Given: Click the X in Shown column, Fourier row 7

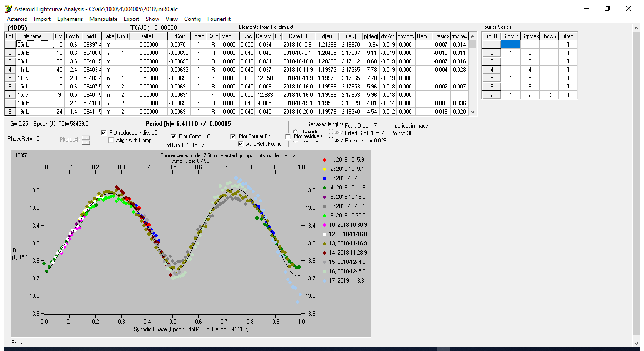Looking at the screenshot, I should 548,95.
